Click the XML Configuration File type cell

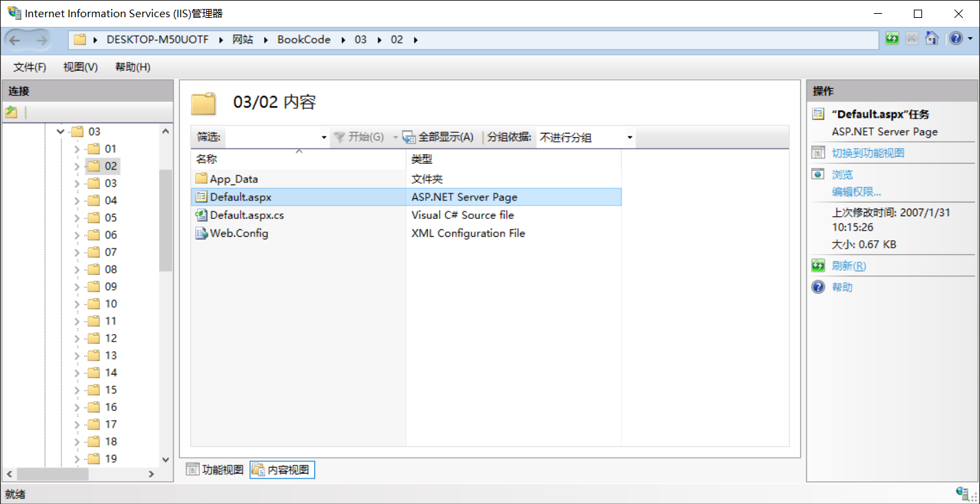click(x=468, y=233)
